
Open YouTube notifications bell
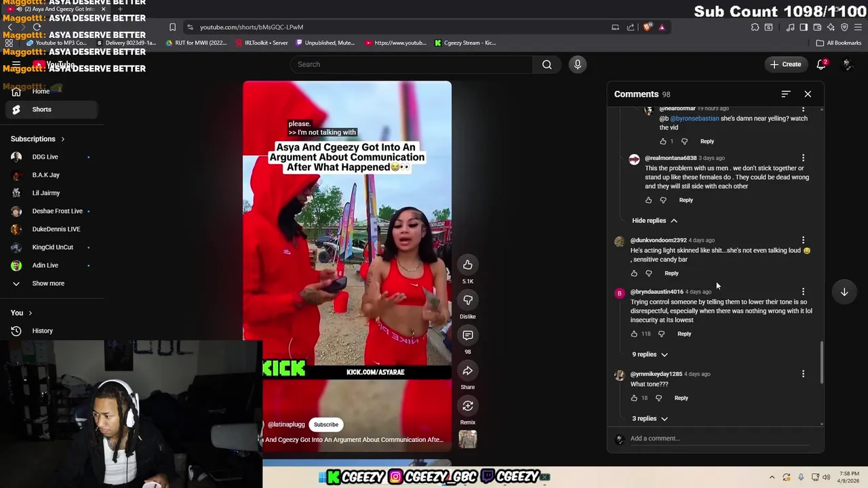click(x=821, y=64)
